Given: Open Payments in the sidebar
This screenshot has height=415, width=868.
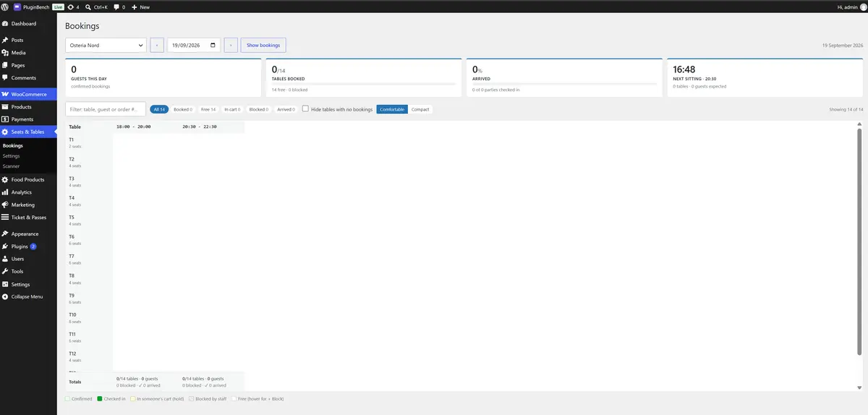Looking at the screenshot, I should 28,119.
